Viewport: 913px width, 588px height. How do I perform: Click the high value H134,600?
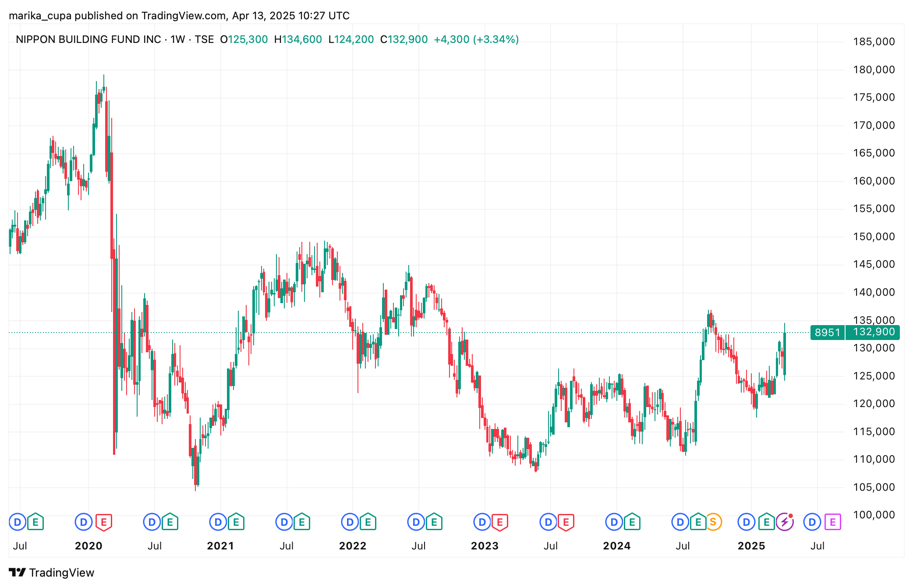[298, 39]
